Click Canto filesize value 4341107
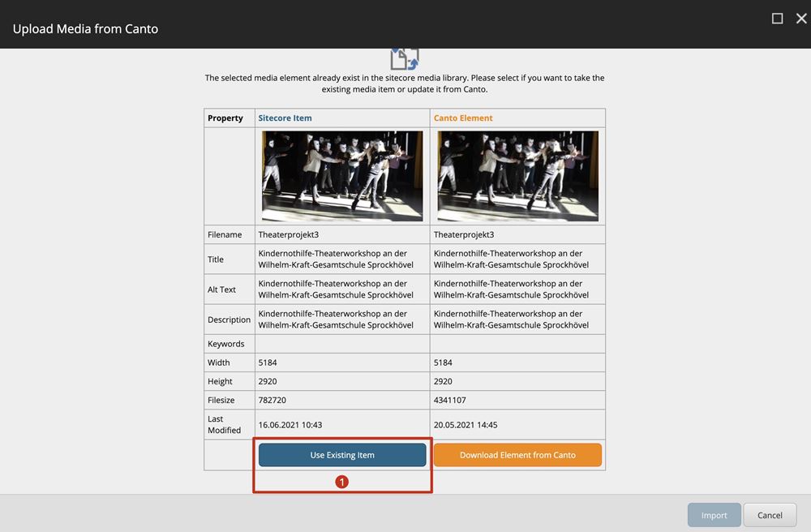The image size is (811, 532). point(450,400)
